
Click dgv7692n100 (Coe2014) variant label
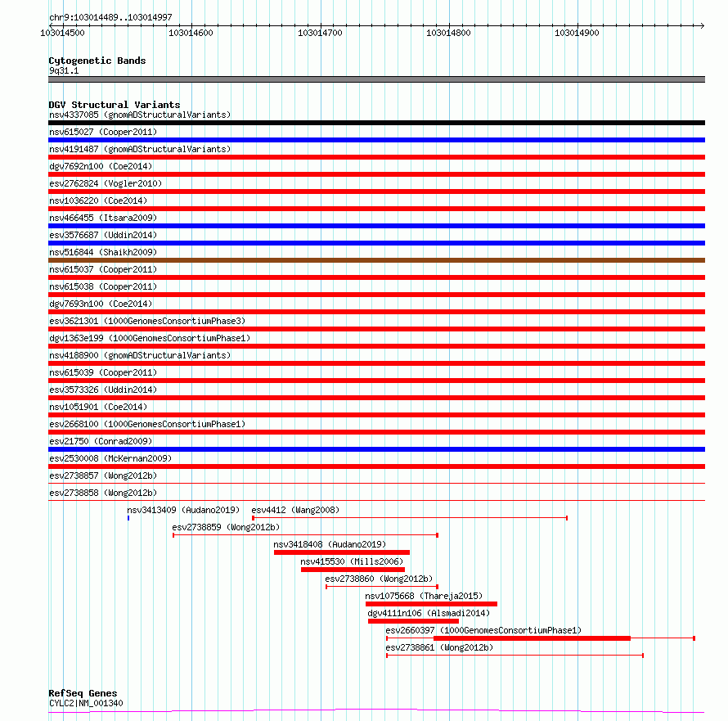[x=101, y=166]
